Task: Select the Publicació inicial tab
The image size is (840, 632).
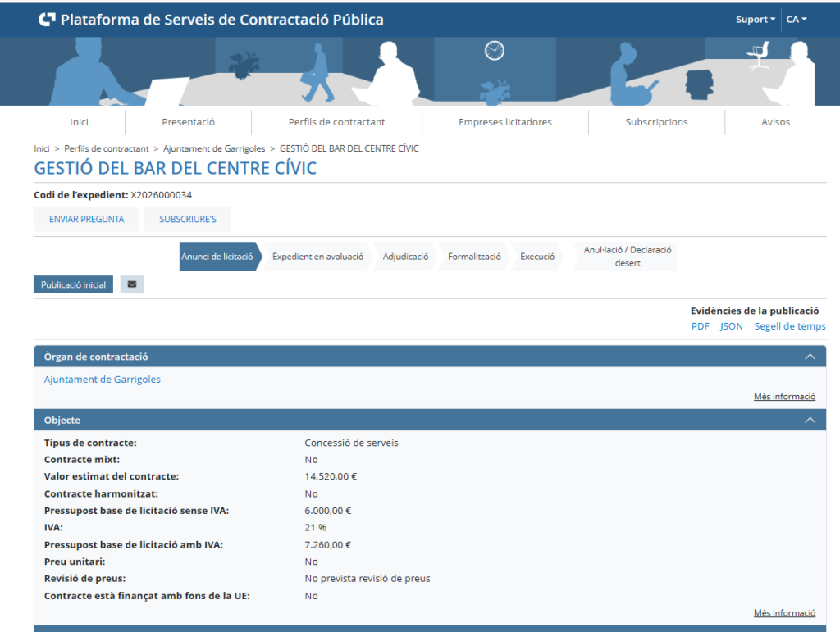Action: pos(73,285)
